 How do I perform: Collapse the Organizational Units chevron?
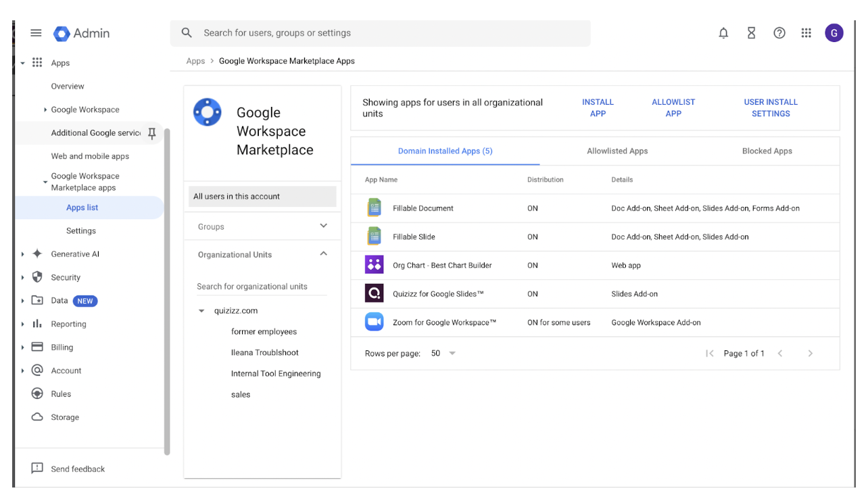(323, 254)
